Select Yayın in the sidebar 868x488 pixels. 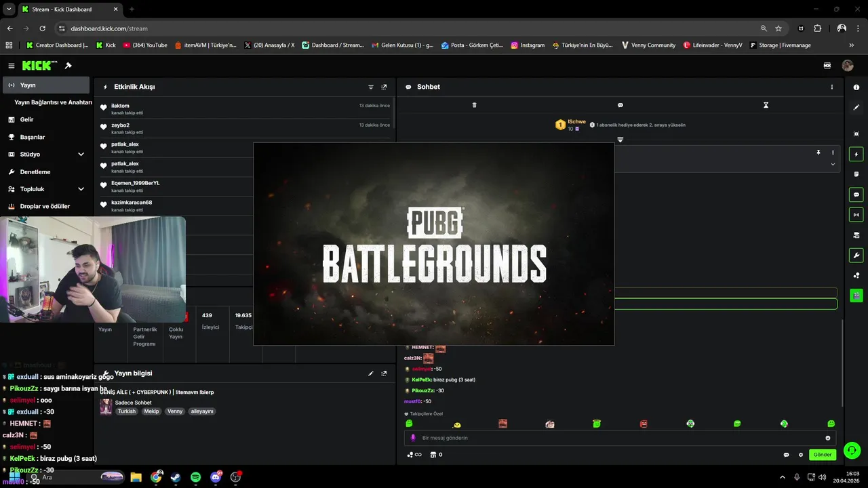click(46, 85)
